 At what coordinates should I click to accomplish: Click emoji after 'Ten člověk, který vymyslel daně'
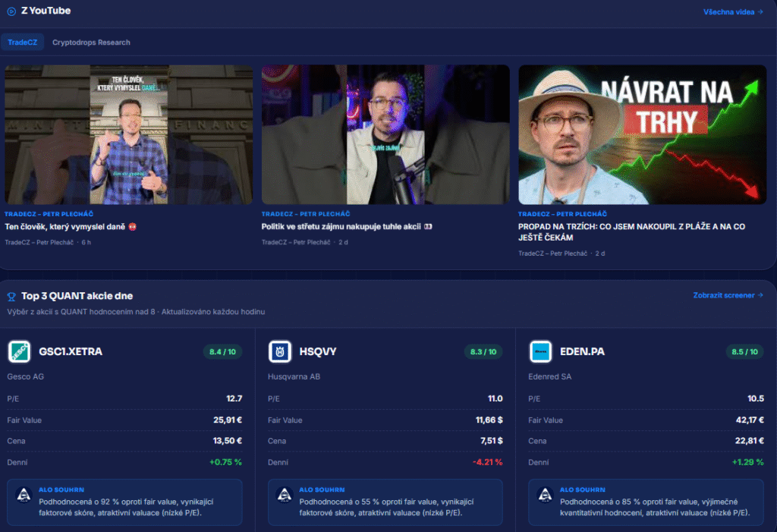132,227
